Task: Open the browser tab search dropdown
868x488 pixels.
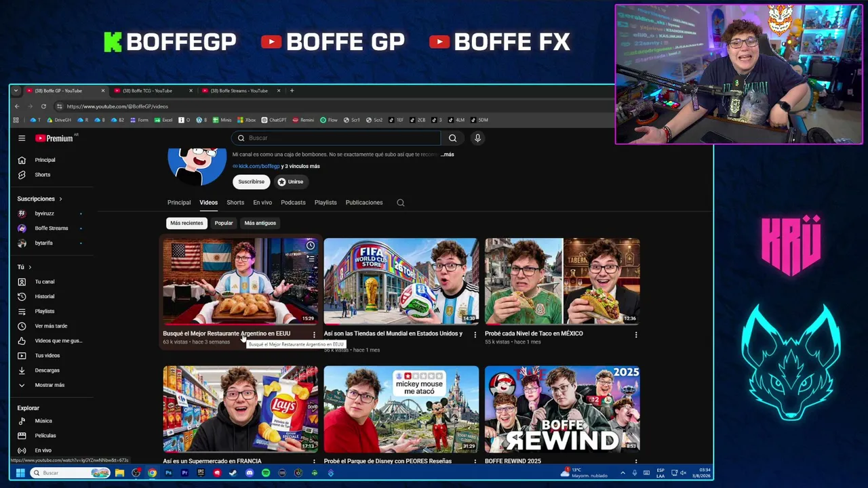Action: pos(16,91)
